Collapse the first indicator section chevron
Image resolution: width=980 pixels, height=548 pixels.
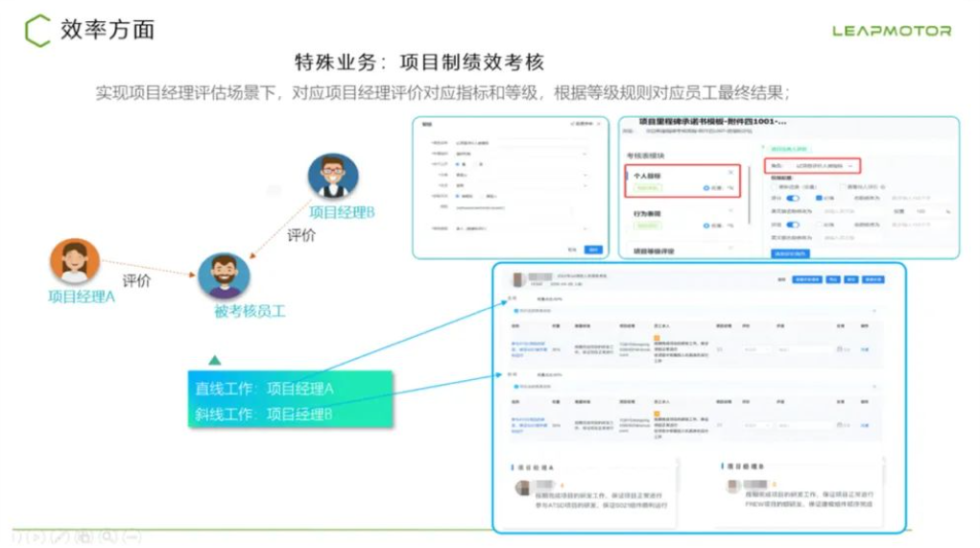tap(873, 311)
